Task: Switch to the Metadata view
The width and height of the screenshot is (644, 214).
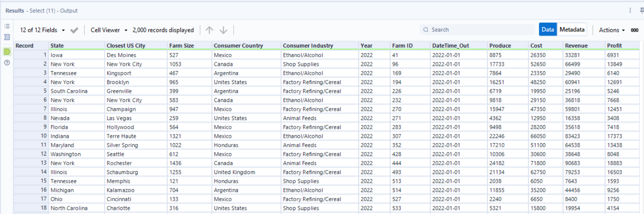Action: pos(572,30)
